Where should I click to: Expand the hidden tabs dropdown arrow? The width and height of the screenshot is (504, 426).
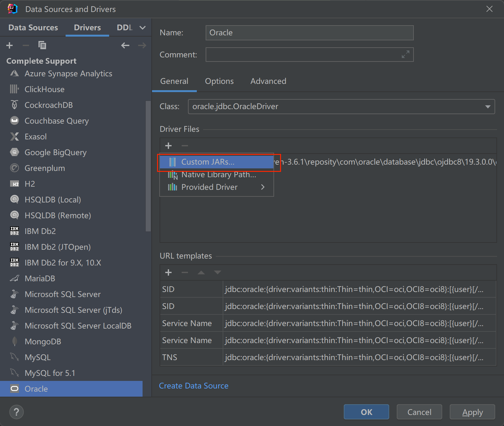point(143,27)
